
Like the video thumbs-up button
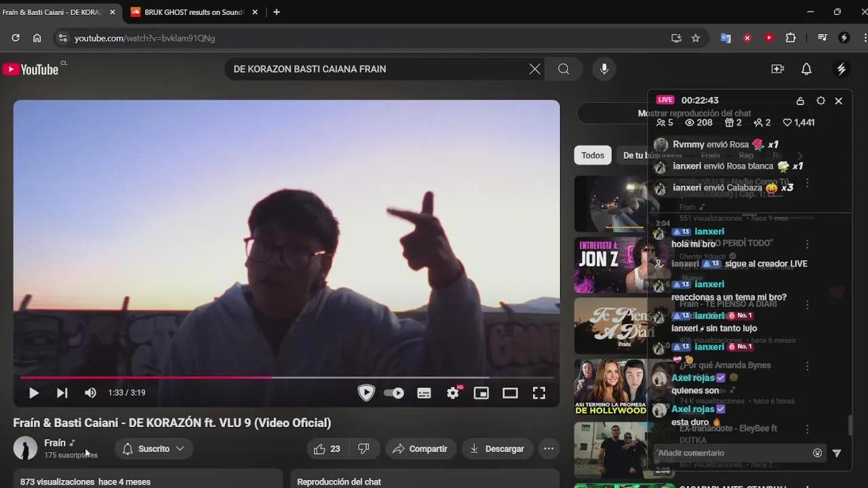pyautogui.click(x=328, y=449)
